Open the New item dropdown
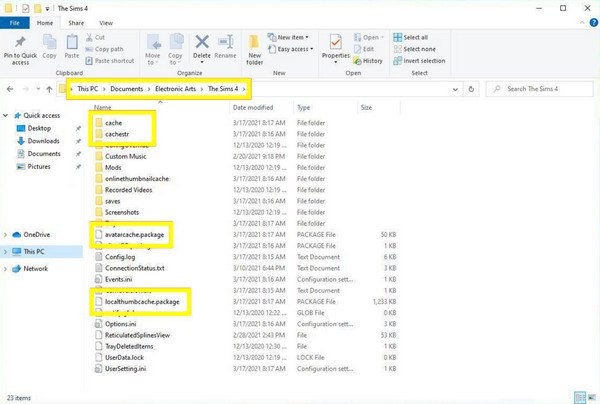The image size is (600, 404). 289,37
